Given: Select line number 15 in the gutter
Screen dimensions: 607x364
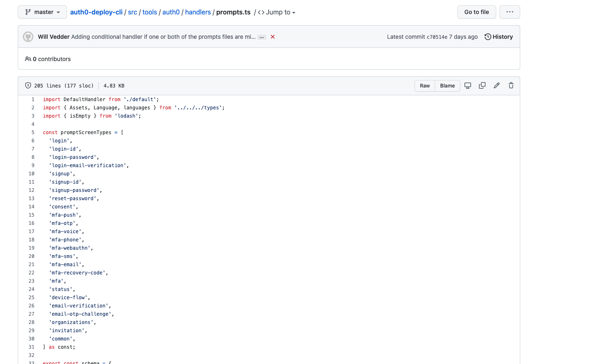Looking at the screenshot, I should coord(31,215).
